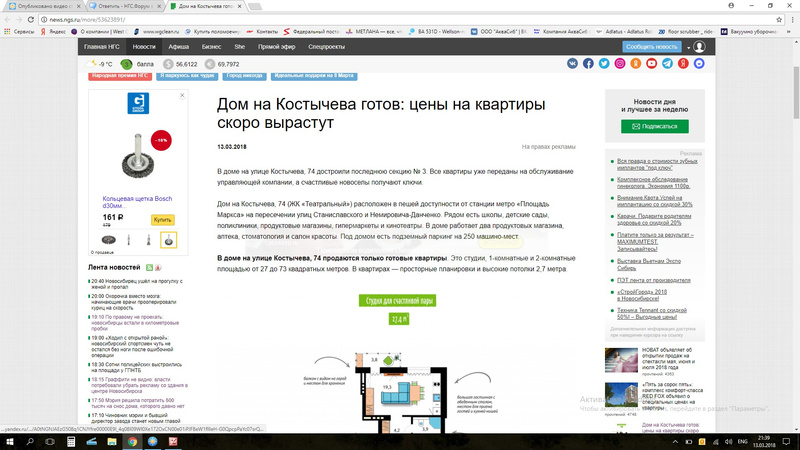This screenshot has height=450, width=800.
Task: Open news: Новосибирец ушёл на прогулку
Action: 136,284
